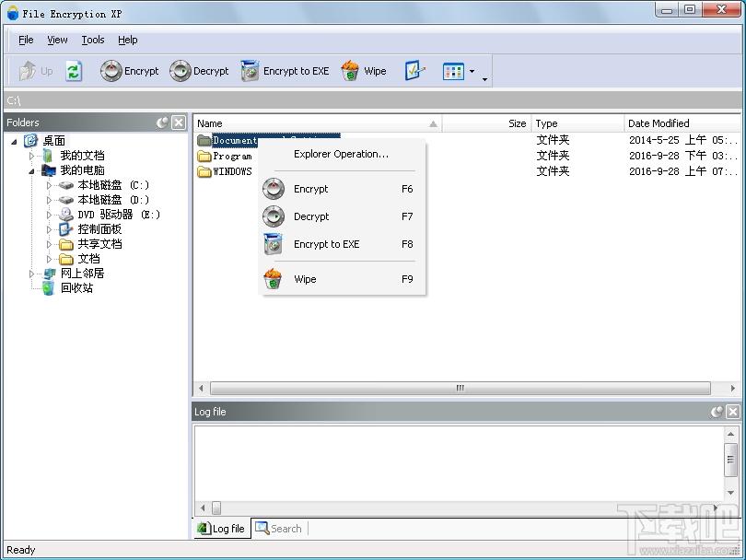Viewport: 746px width, 560px height.
Task: Choose Wipe F9 in context menu
Action: point(342,279)
